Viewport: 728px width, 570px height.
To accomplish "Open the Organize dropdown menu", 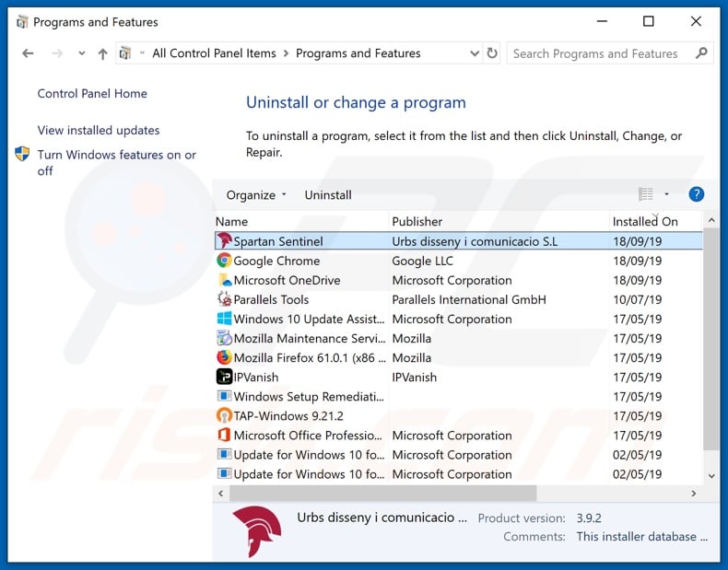I will point(256,195).
